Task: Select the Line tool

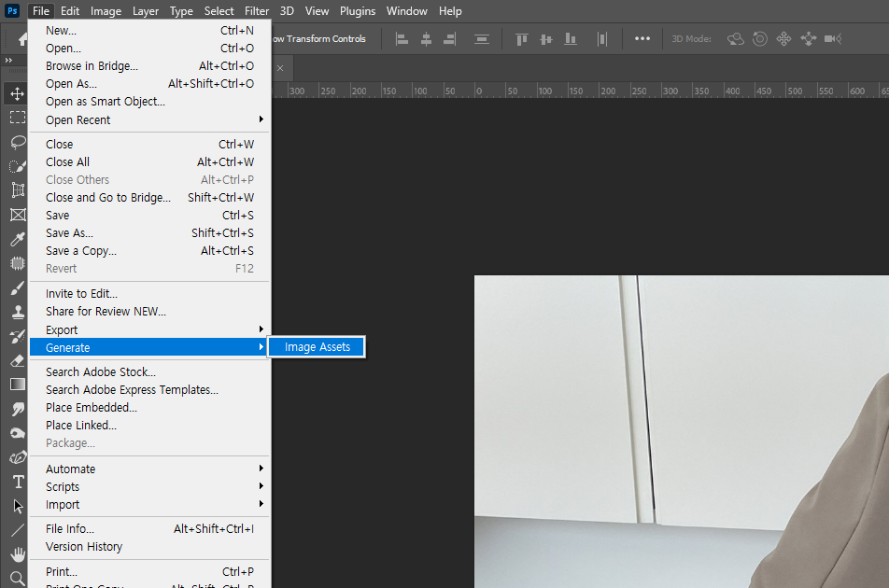Action: (x=17, y=531)
